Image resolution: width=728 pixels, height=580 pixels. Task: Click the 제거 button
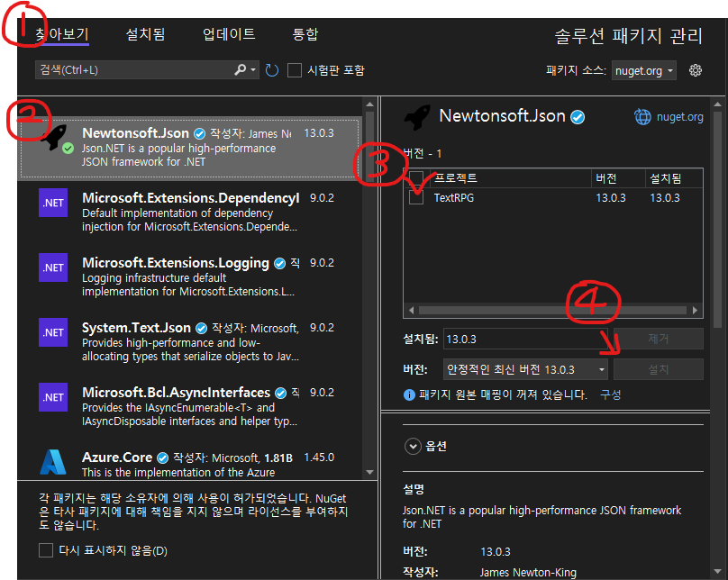coord(659,339)
